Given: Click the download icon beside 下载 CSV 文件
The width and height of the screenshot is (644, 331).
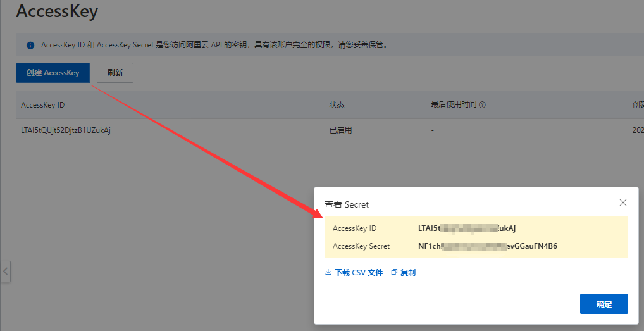Looking at the screenshot, I should click(x=328, y=272).
